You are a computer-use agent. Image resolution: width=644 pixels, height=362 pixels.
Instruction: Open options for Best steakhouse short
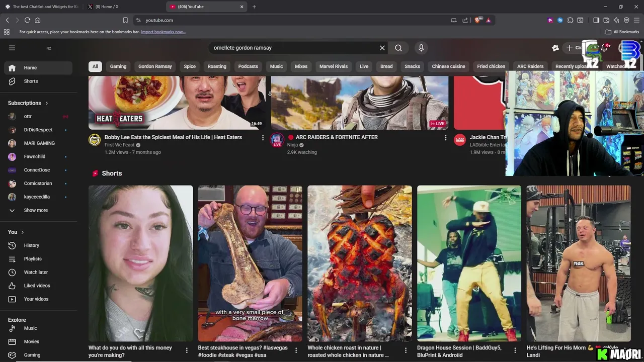point(296,350)
